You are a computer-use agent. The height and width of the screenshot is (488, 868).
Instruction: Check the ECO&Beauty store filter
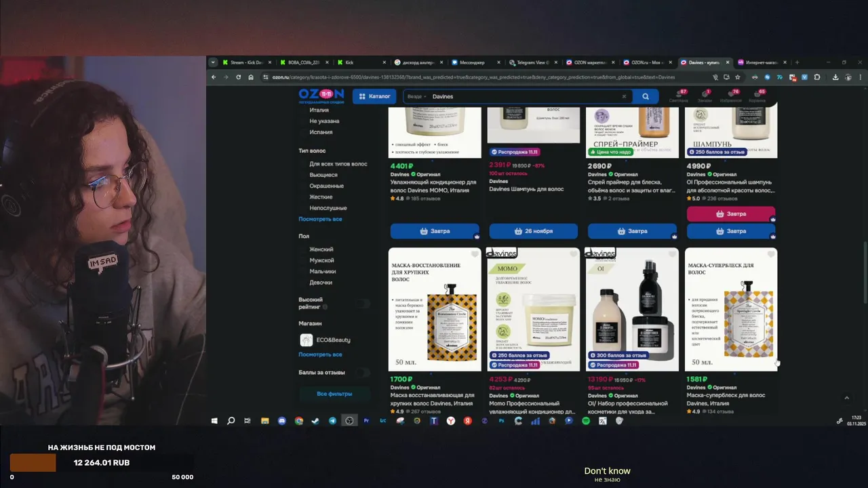(x=325, y=340)
